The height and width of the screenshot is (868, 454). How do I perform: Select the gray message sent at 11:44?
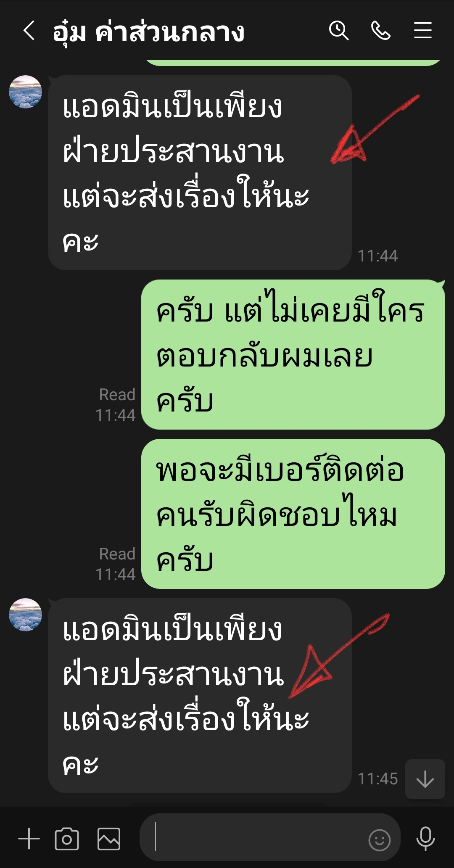[200, 173]
